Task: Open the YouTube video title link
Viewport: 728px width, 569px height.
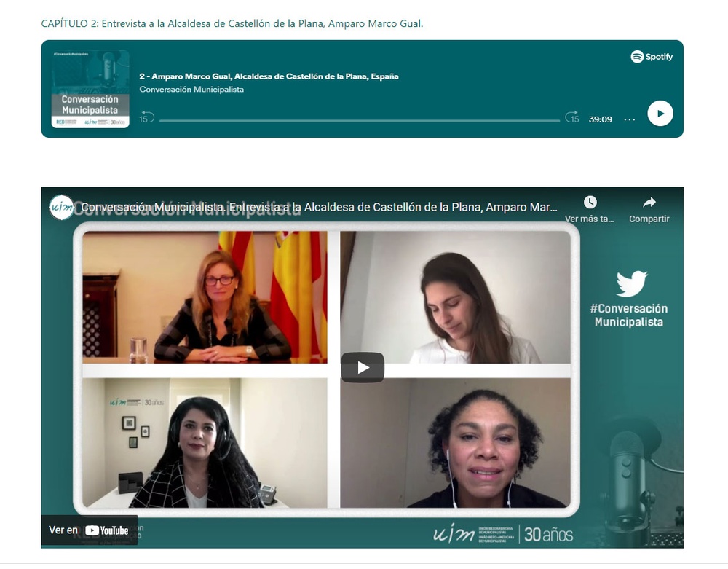Action: tap(320, 207)
